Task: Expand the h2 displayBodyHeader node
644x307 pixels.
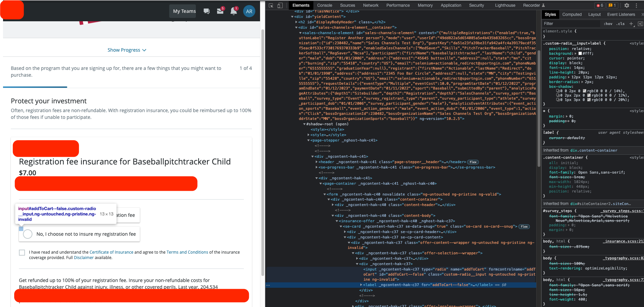Action: (297, 22)
